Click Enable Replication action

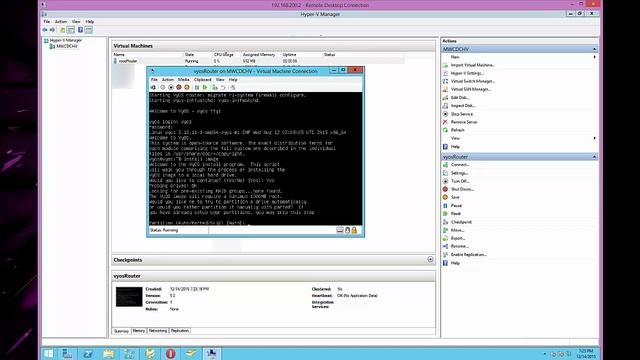(x=469, y=254)
